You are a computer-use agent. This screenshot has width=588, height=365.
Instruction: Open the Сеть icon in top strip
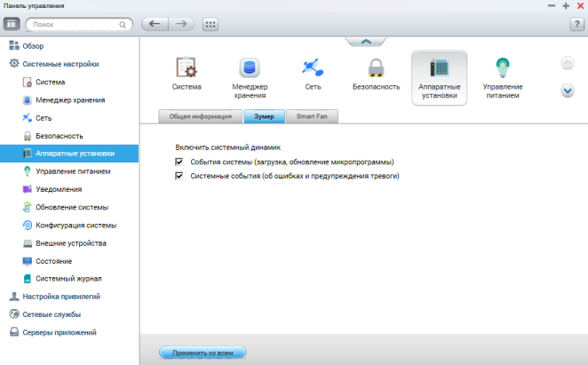tap(313, 67)
